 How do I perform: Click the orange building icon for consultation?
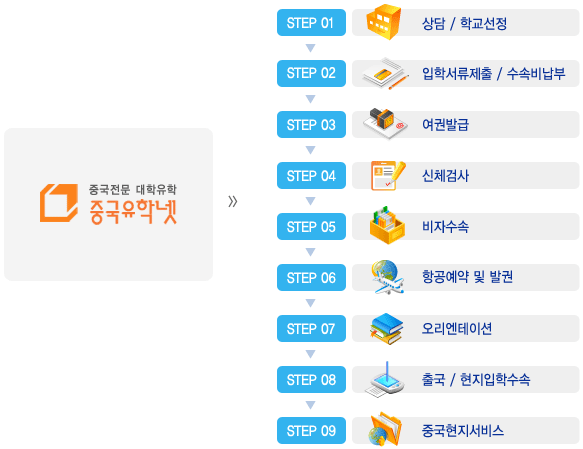tap(383, 22)
